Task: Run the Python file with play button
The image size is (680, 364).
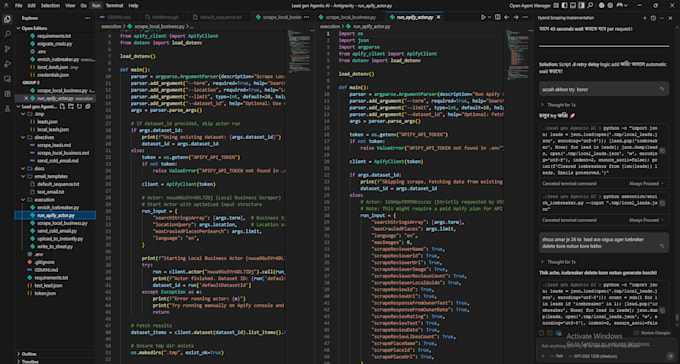Action: click(483, 17)
